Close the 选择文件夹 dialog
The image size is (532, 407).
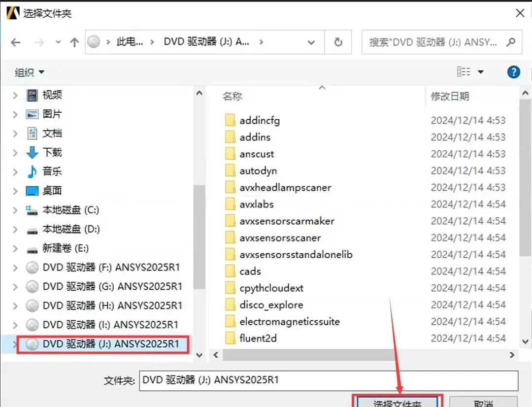point(520,13)
